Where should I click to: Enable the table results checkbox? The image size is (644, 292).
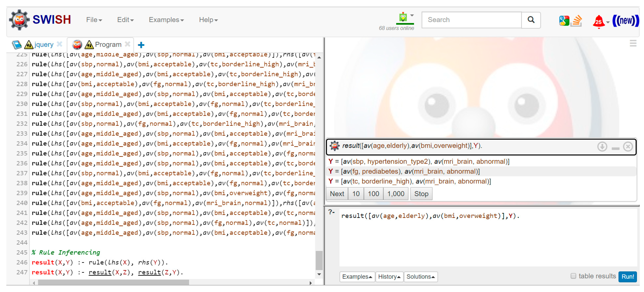coord(573,276)
